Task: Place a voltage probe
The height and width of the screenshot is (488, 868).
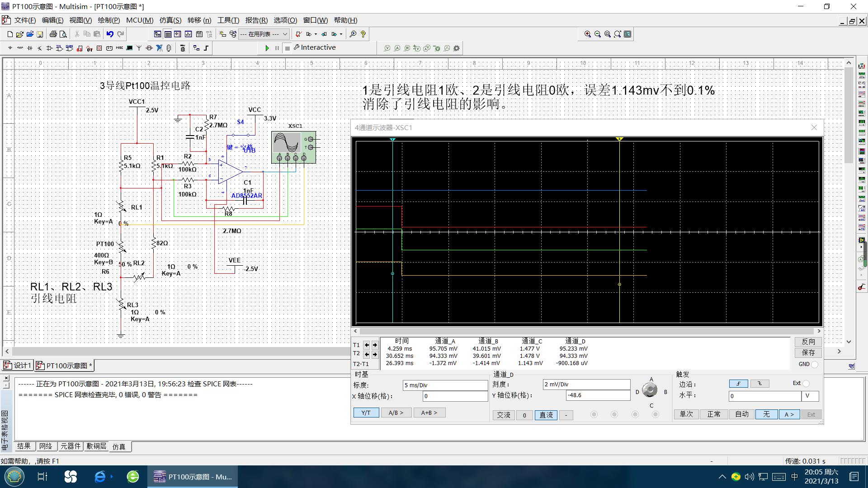Action: click(387, 48)
